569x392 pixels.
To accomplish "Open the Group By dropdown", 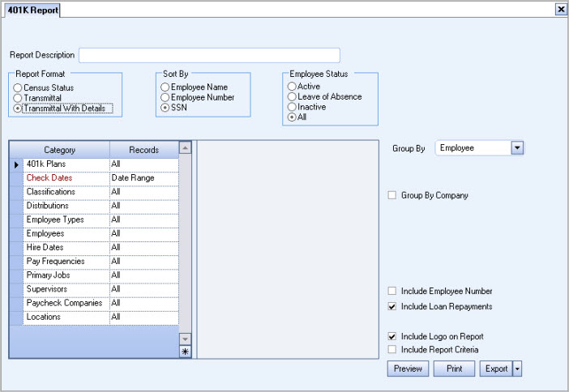I will click(x=517, y=148).
